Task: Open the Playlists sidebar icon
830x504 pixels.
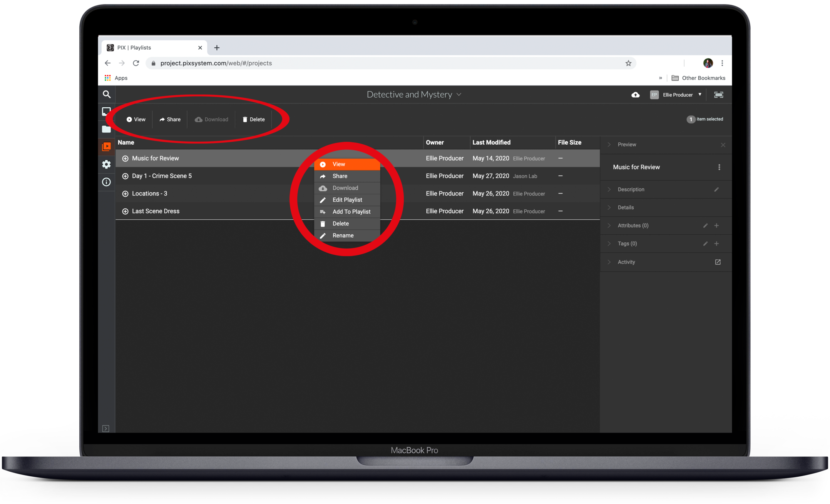Action: pos(107,147)
